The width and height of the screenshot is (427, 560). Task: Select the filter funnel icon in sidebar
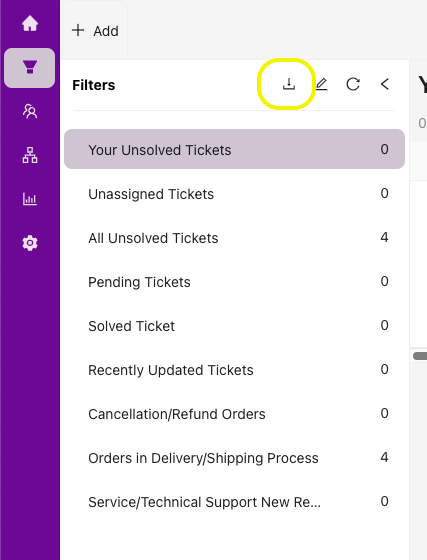pyautogui.click(x=30, y=68)
